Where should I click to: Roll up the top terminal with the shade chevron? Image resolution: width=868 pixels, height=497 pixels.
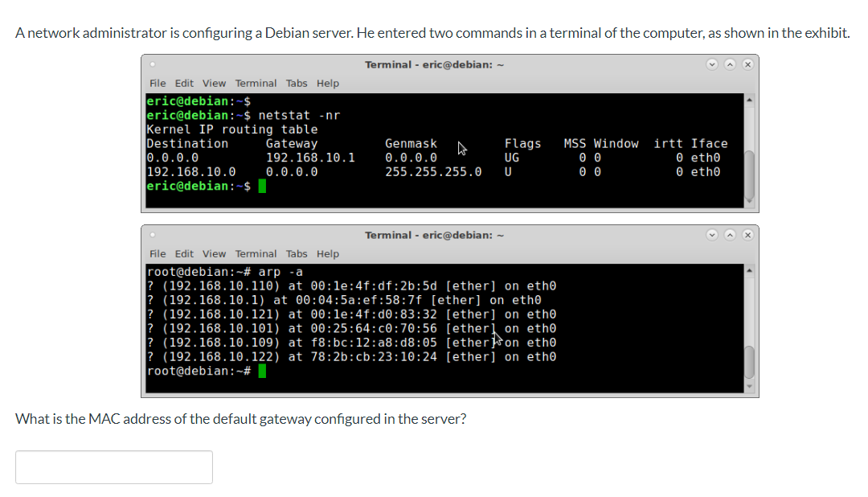pyautogui.click(x=712, y=64)
